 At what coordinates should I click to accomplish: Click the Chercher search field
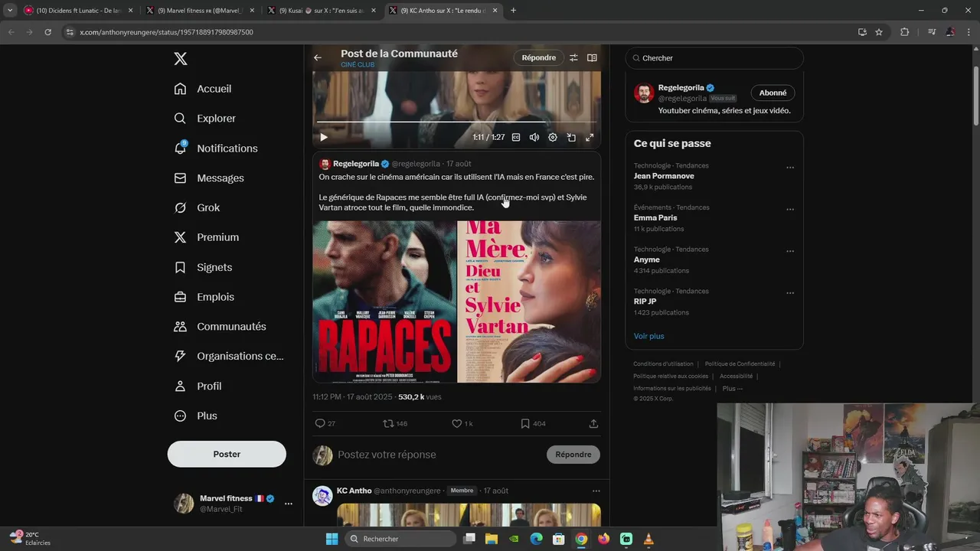714,58
